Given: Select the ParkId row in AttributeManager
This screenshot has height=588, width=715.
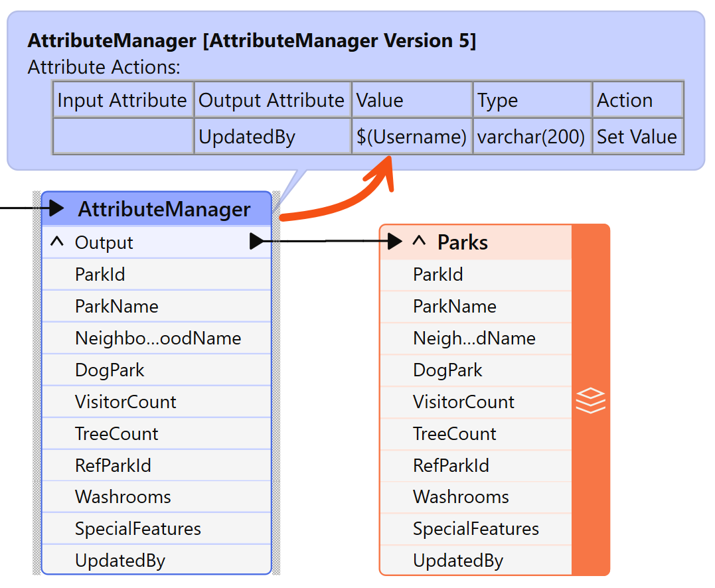Looking at the screenshot, I should 156,274.
